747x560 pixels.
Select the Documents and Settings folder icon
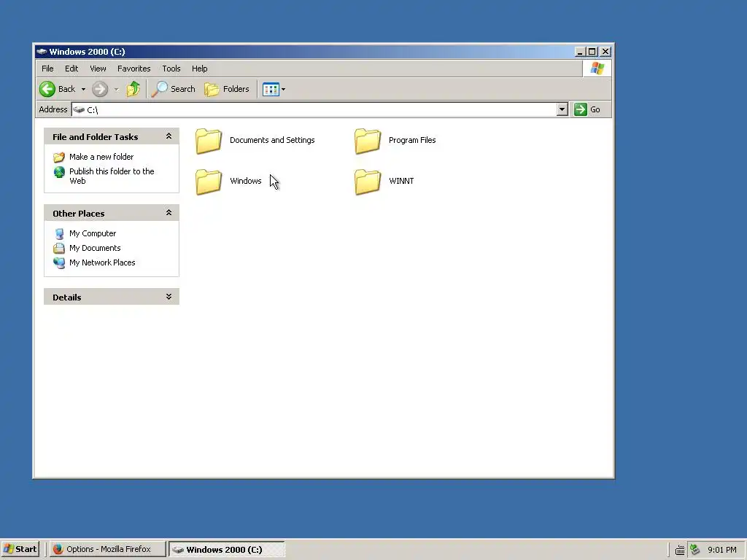tap(209, 141)
